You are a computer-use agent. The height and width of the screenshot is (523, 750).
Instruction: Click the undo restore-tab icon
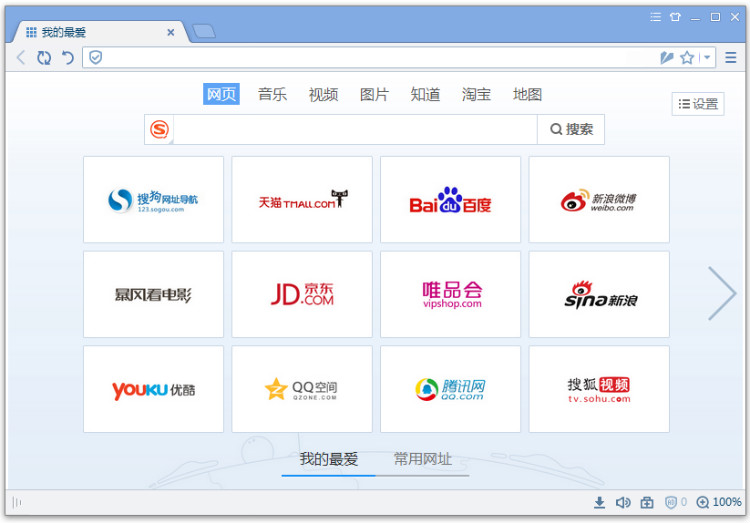point(68,57)
